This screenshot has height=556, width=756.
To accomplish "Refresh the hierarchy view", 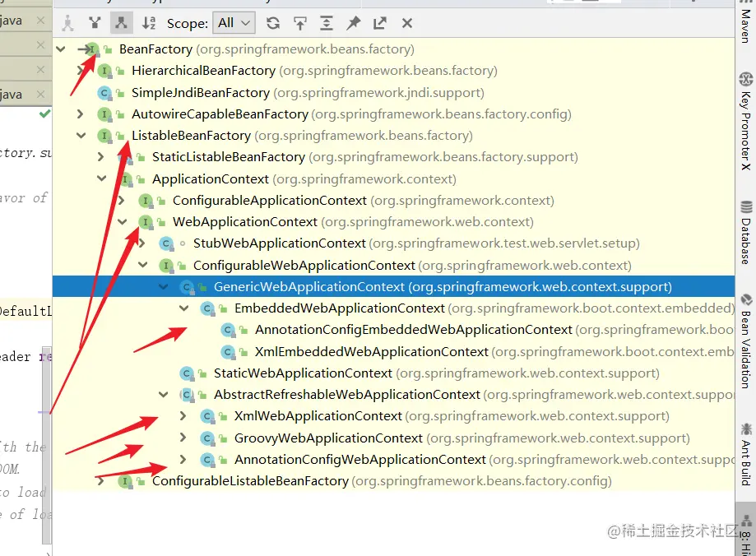I will [x=273, y=23].
